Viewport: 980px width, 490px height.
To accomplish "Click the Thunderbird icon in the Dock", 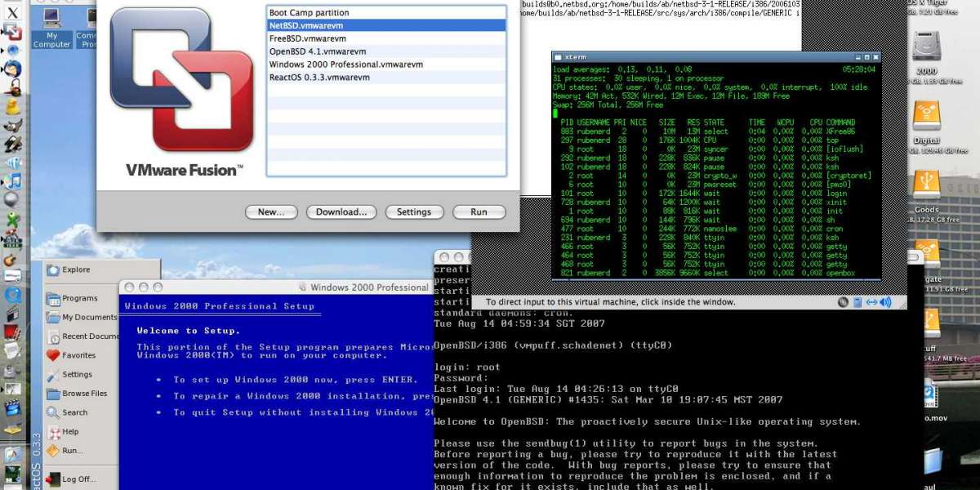I will click(x=12, y=69).
